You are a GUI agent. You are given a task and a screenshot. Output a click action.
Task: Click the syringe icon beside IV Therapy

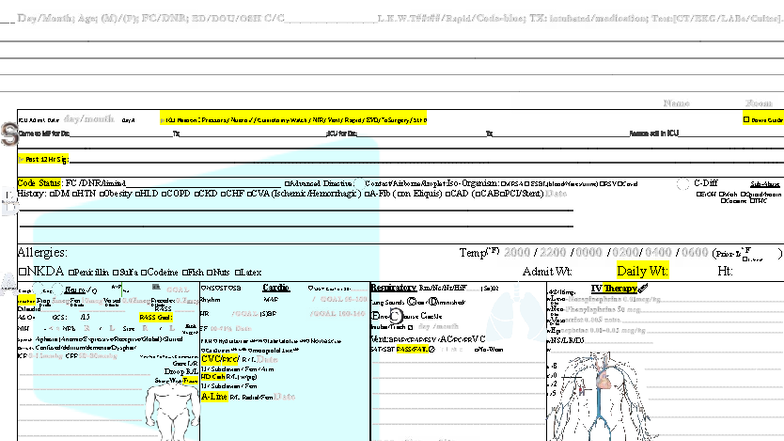pyautogui.click(x=642, y=288)
